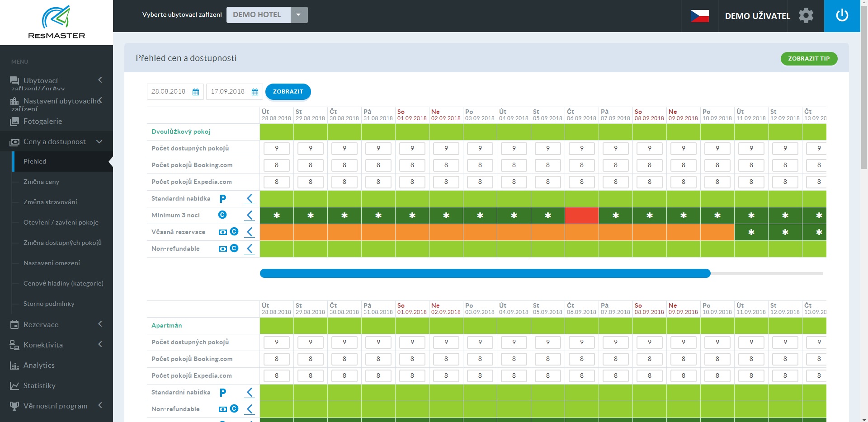Click the P price icon next to Standardní nabídka
The image size is (868, 422).
point(222,198)
